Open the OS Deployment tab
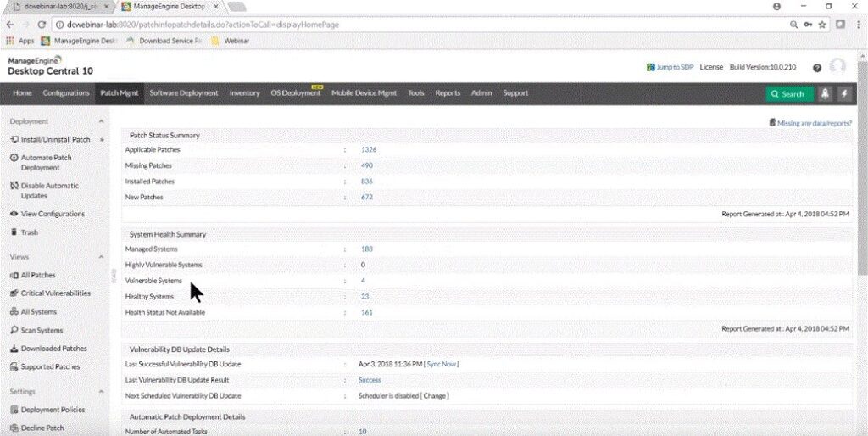The image size is (868, 436). tap(296, 93)
